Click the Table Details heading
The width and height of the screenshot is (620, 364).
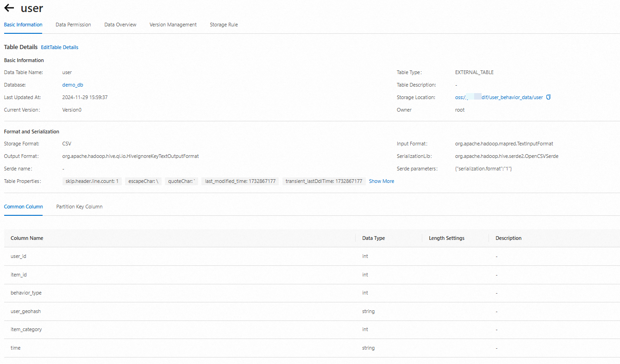point(21,47)
